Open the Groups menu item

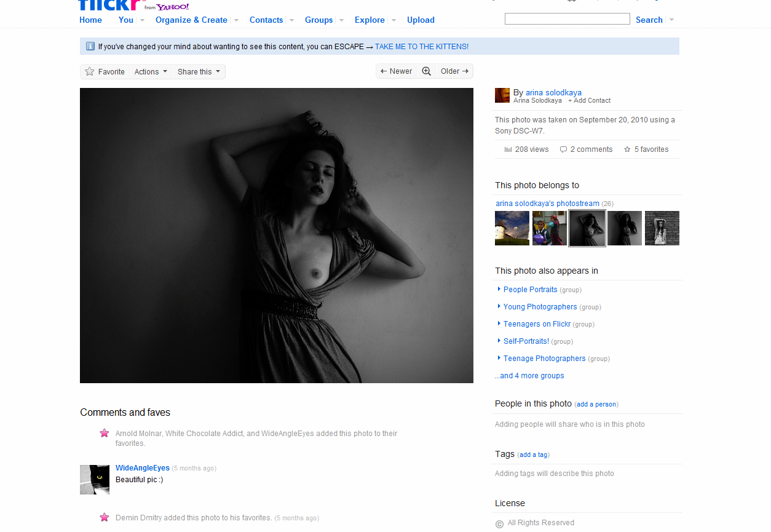coord(319,20)
